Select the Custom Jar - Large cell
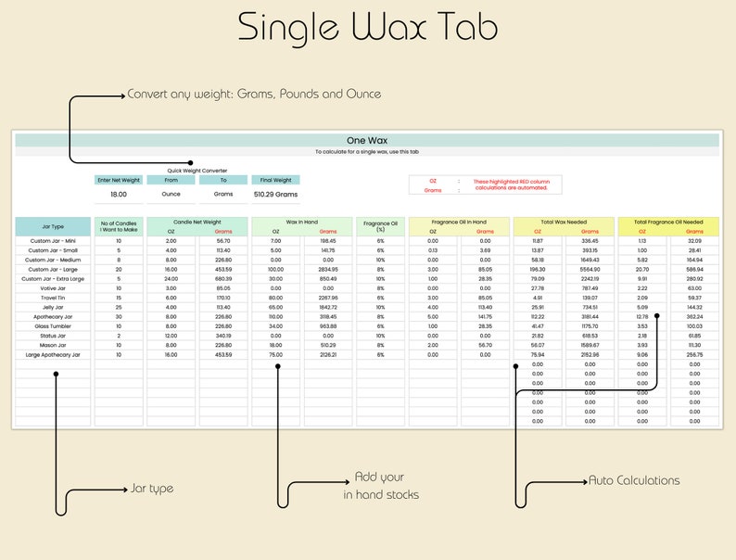Image resolution: width=736 pixels, height=560 pixels. pyautogui.click(x=53, y=270)
